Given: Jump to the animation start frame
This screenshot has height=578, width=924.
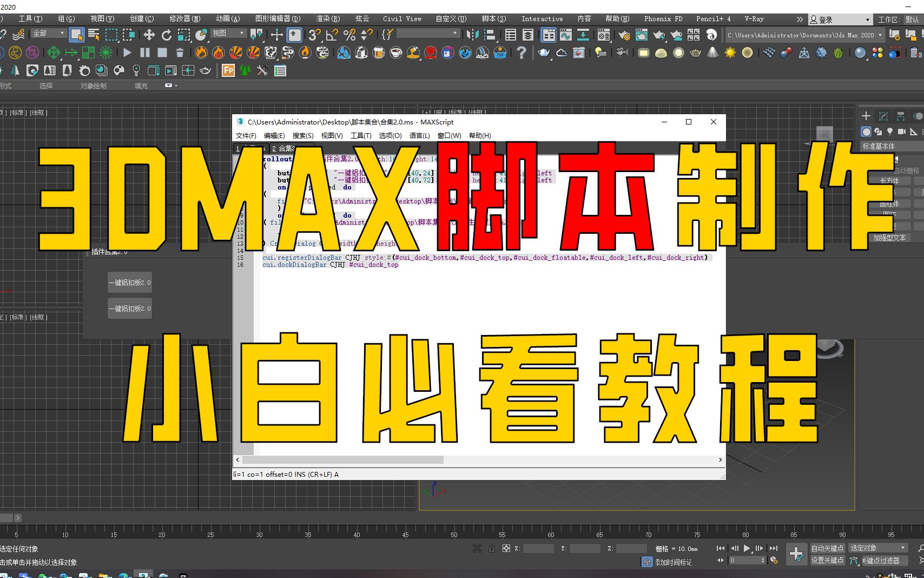Looking at the screenshot, I should pyautogui.click(x=721, y=548).
